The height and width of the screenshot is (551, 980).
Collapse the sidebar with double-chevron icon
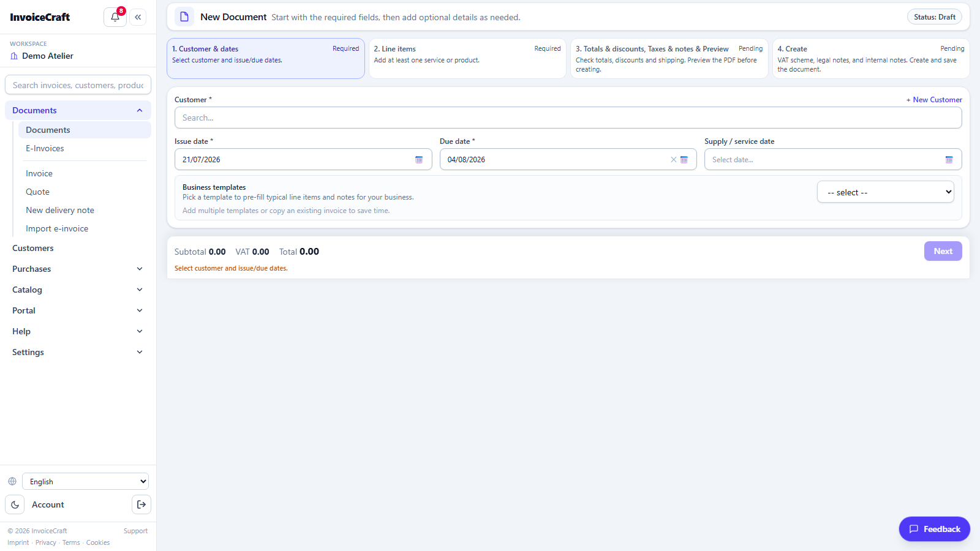click(138, 17)
